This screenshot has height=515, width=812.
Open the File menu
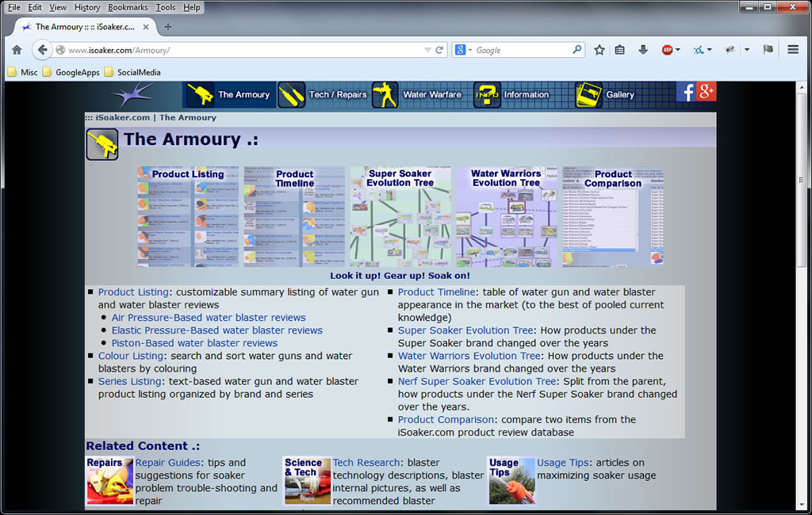coord(14,7)
